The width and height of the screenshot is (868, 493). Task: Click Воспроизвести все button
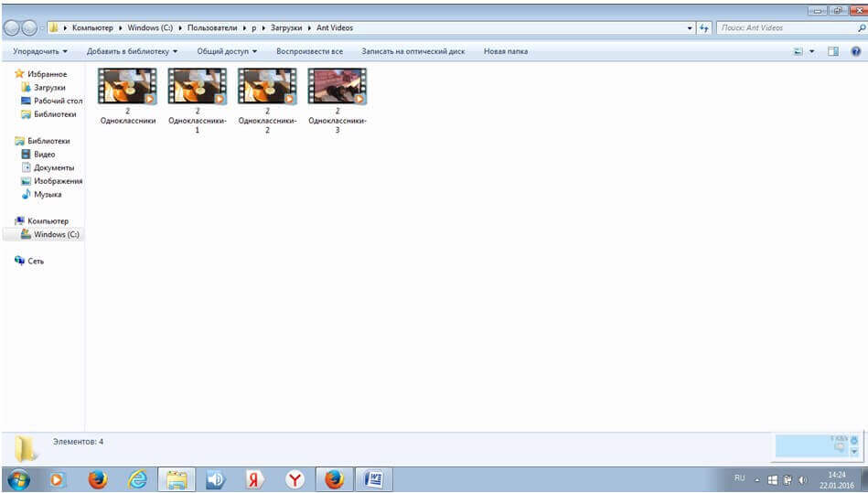click(x=309, y=51)
